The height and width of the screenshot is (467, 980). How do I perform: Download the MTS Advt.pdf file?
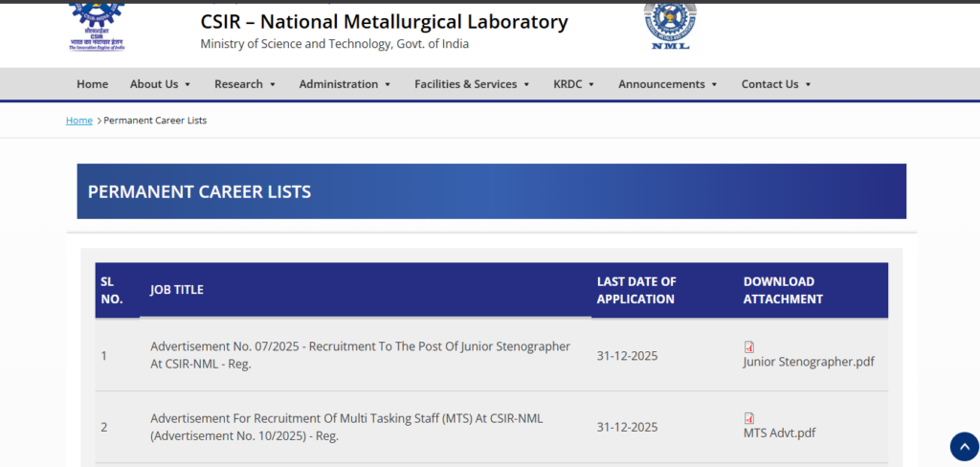779,433
